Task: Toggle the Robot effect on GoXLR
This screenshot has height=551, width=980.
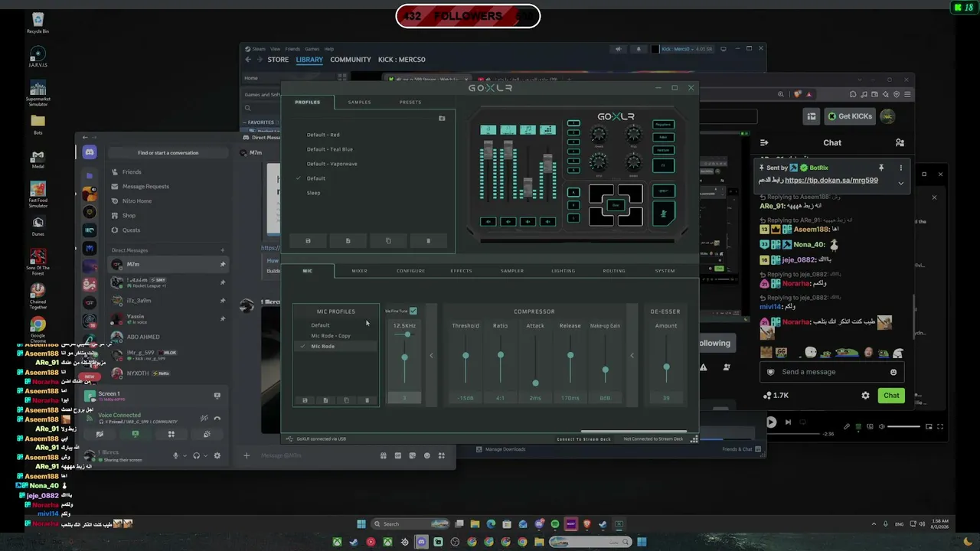Action: click(x=664, y=138)
